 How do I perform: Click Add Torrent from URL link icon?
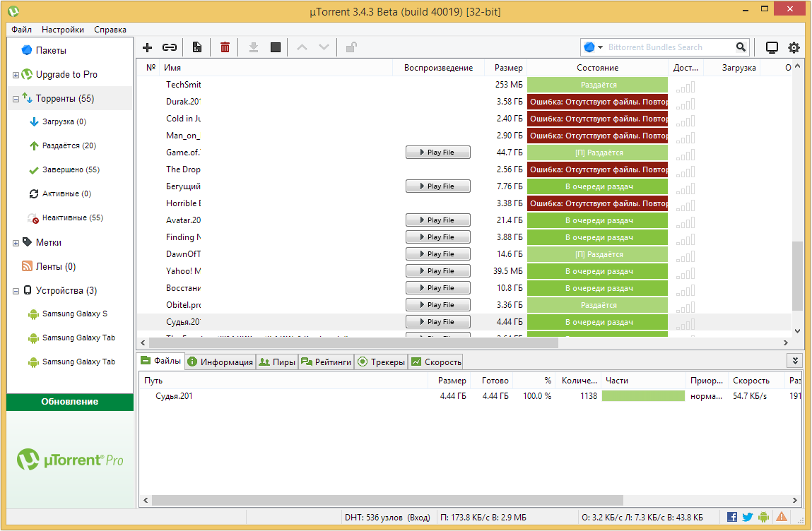170,47
